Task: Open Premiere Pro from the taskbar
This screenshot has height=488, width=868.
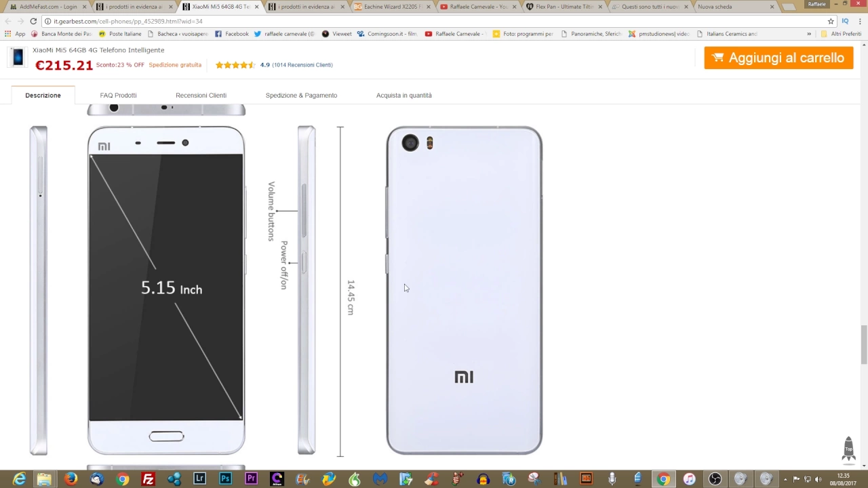Action: [251, 479]
